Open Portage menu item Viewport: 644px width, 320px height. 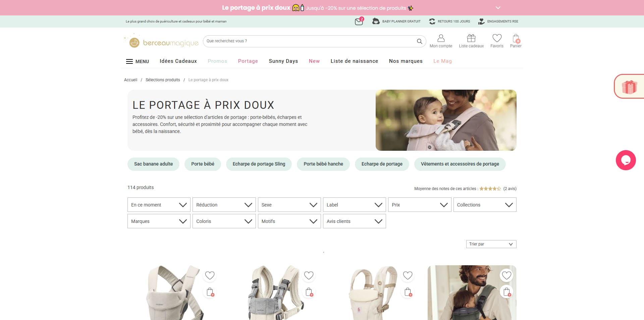248,61
